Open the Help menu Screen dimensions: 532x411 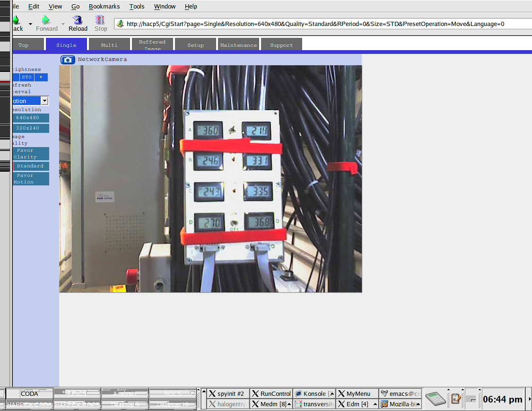coord(191,7)
